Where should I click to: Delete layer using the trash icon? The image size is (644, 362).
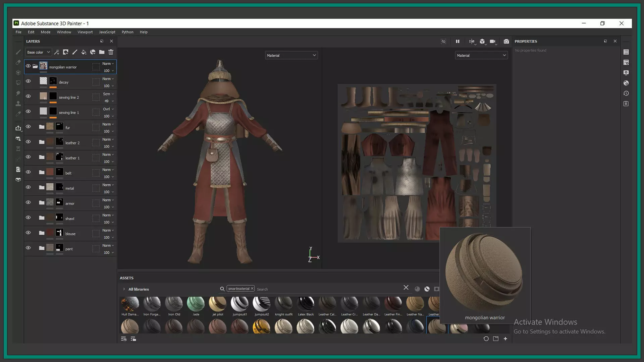coord(111,52)
